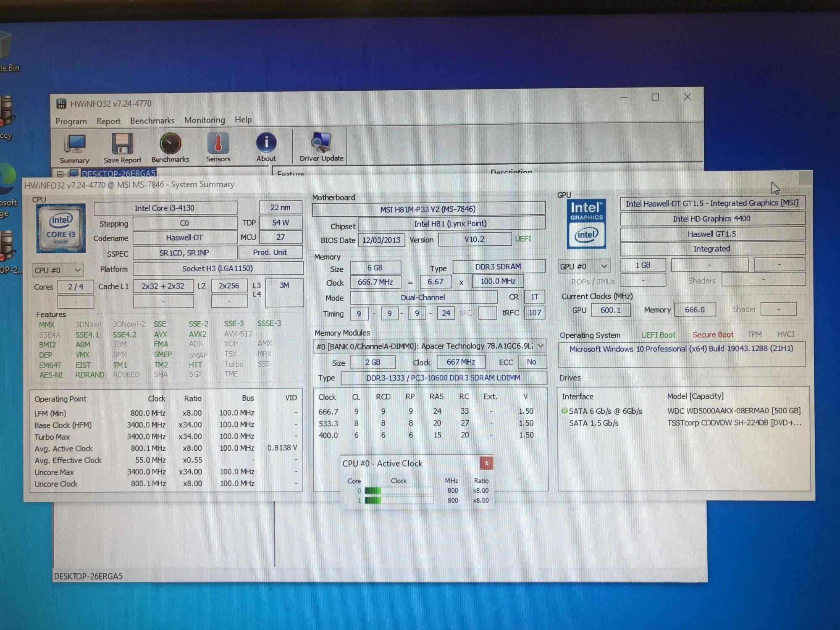
Task: Click the Windows 10 Professional OS field
Action: pyautogui.click(x=681, y=354)
